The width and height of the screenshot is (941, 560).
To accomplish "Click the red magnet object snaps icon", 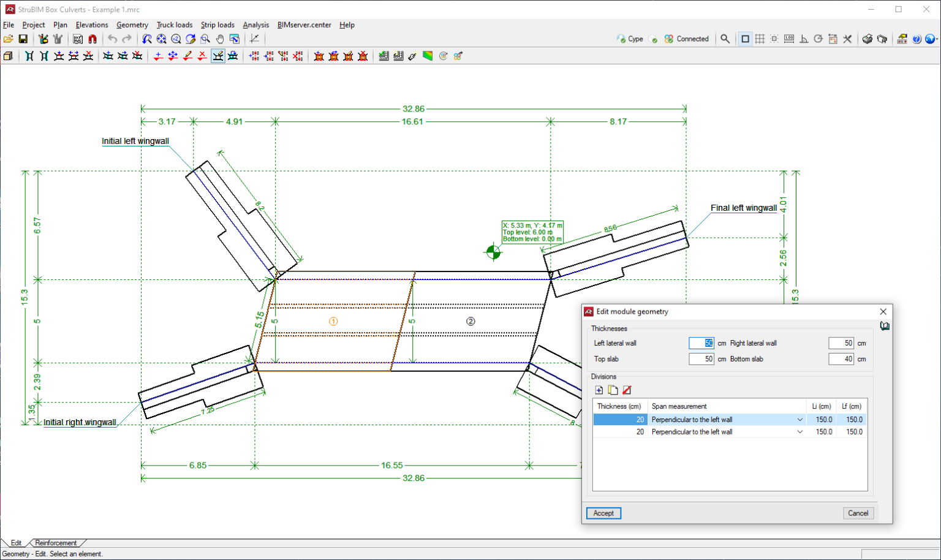I will pyautogui.click(x=93, y=39).
